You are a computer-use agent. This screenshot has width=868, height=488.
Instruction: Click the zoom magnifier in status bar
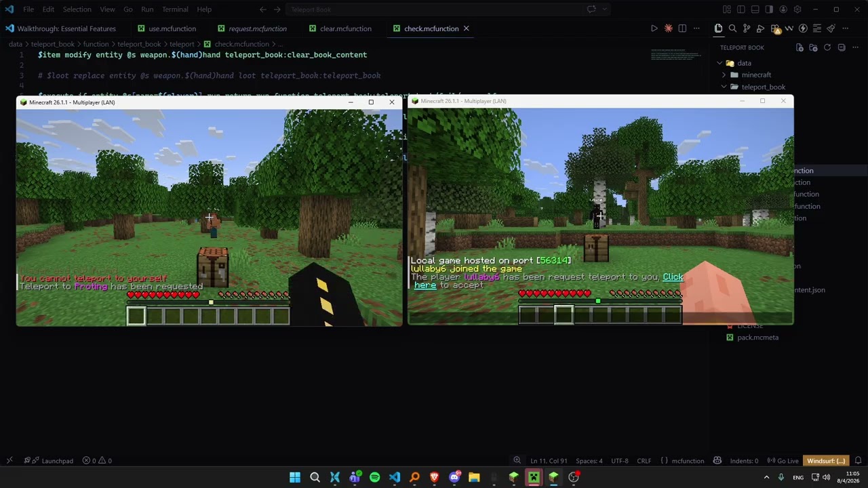pyautogui.click(x=517, y=461)
